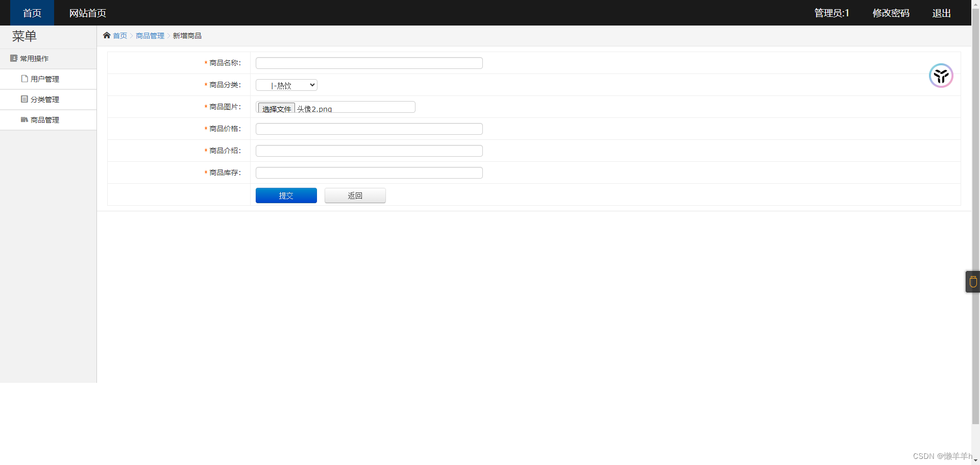980x465 pixels.
Task: Click the 首页 breadcrumb link
Action: click(120, 36)
